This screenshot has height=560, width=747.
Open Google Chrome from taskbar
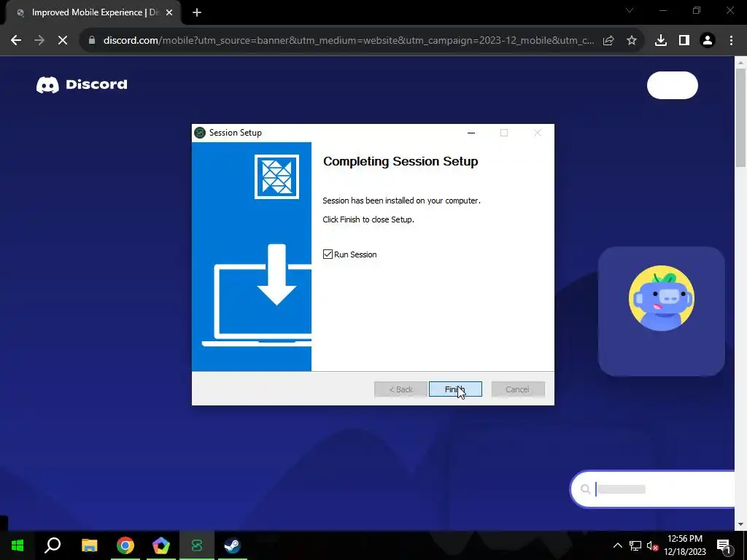click(x=125, y=545)
